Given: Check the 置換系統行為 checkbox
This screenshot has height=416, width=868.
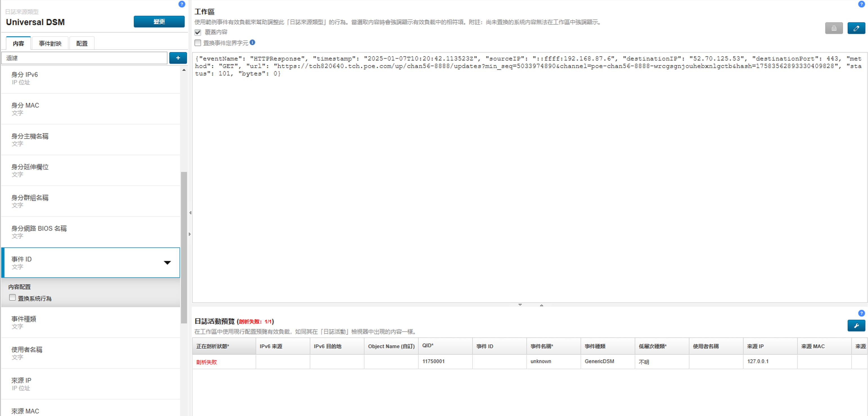Looking at the screenshot, I should [x=12, y=297].
